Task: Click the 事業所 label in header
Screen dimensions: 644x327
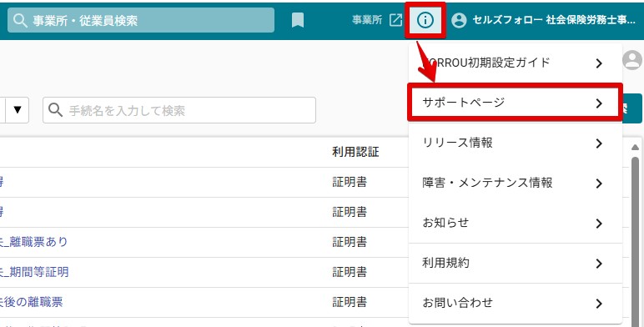Action: [367, 20]
